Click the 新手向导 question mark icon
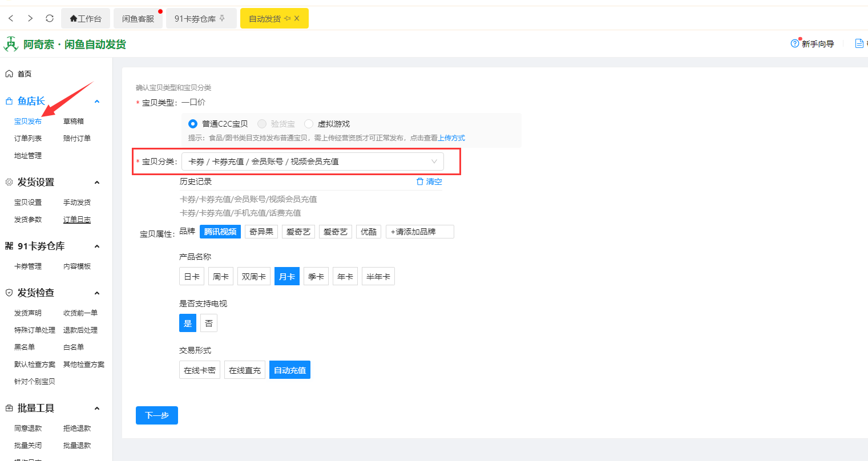 [794, 43]
